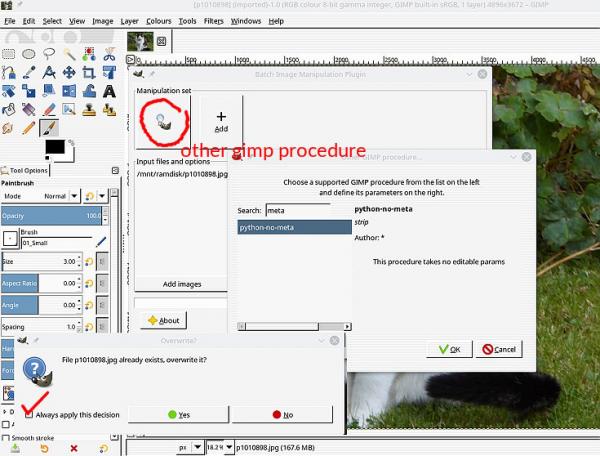Open the Colours menu
This screenshot has width=600, height=456.
point(159,21)
